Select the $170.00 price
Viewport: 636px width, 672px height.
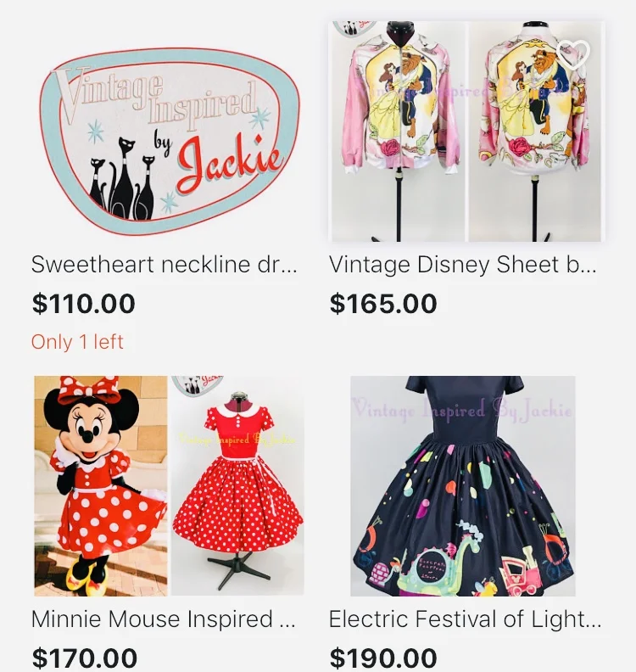(85, 658)
